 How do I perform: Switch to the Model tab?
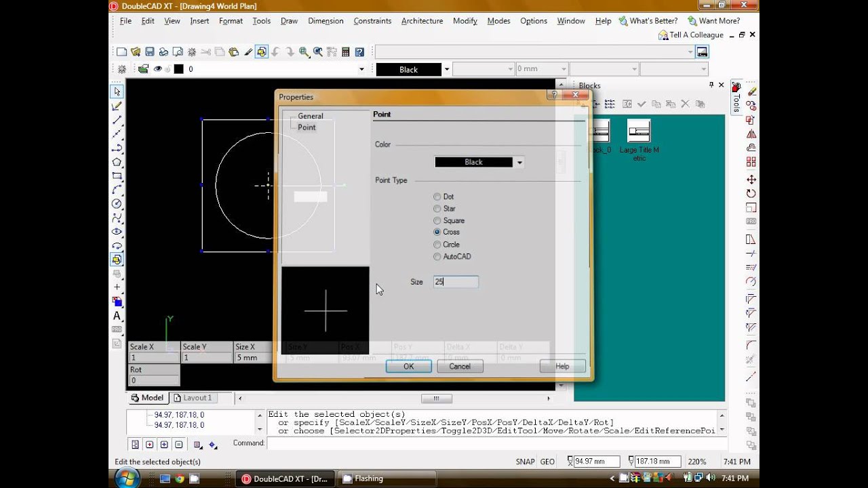click(x=147, y=398)
